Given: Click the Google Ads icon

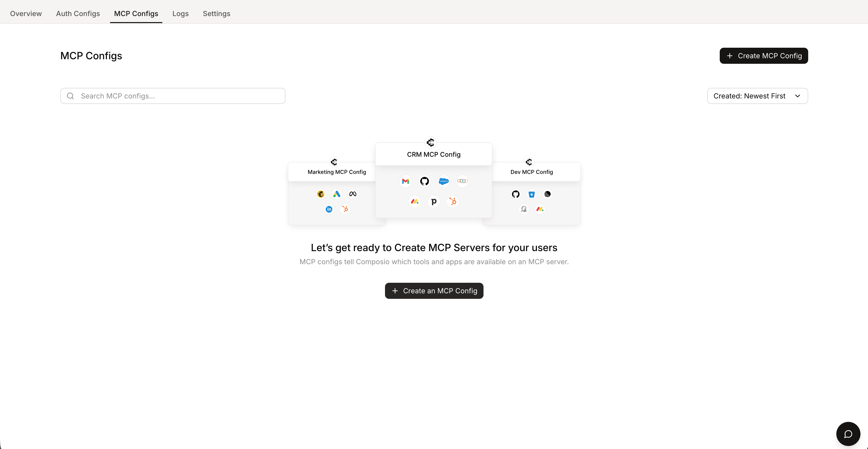Looking at the screenshot, I should [x=336, y=194].
